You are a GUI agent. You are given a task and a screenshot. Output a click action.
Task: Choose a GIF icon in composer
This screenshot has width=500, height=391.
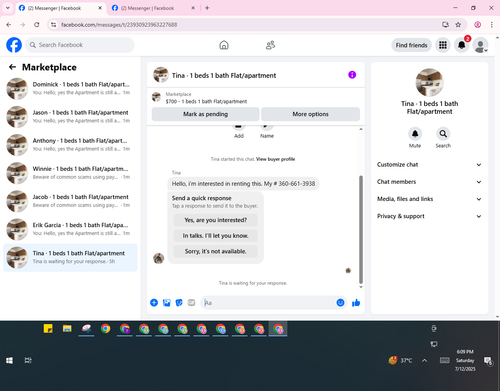tap(191, 303)
